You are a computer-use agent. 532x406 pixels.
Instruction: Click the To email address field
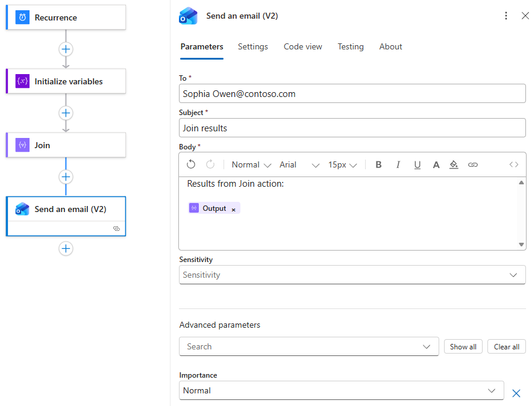pyautogui.click(x=352, y=93)
